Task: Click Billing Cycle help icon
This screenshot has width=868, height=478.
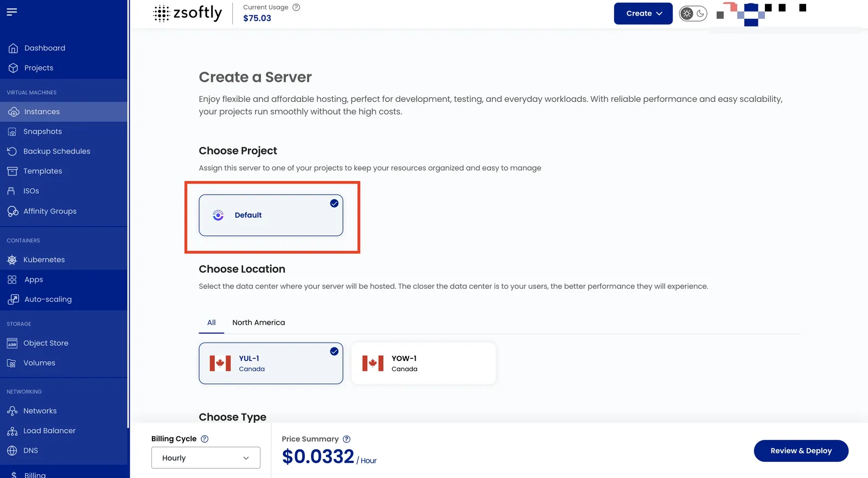Action: click(x=205, y=439)
